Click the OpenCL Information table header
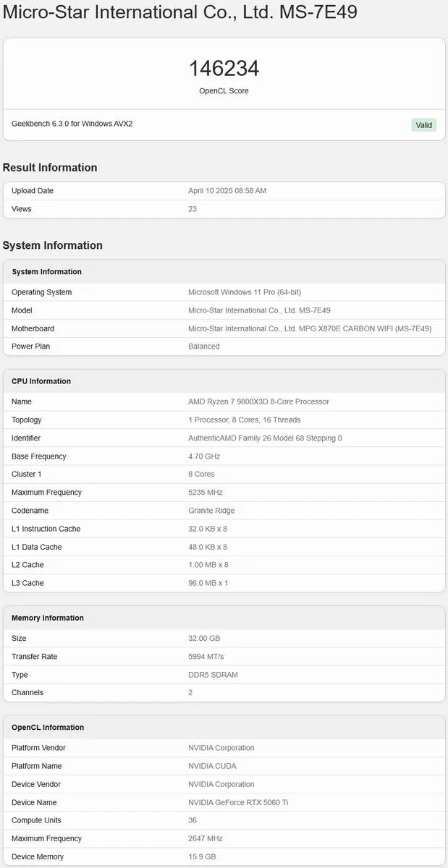This screenshot has height=868, width=448. 48,728
